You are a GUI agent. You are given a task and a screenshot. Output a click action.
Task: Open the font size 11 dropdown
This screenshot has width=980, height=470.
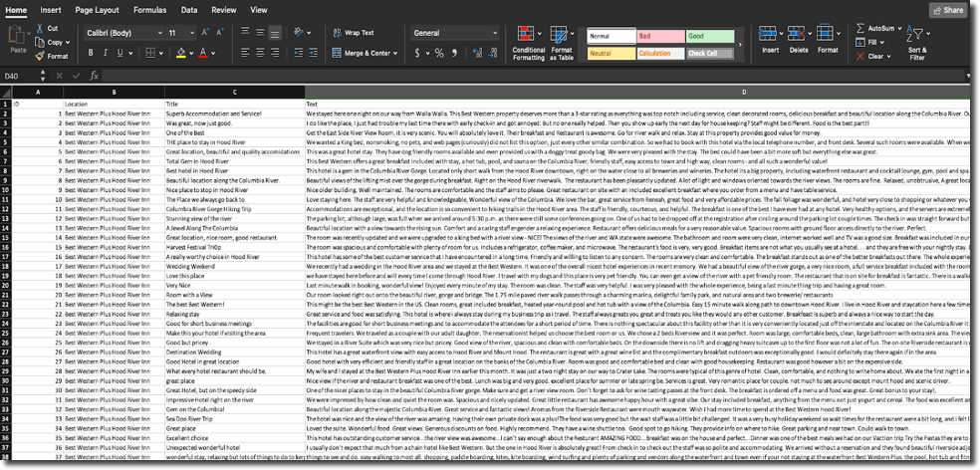[x=192, y=33]
